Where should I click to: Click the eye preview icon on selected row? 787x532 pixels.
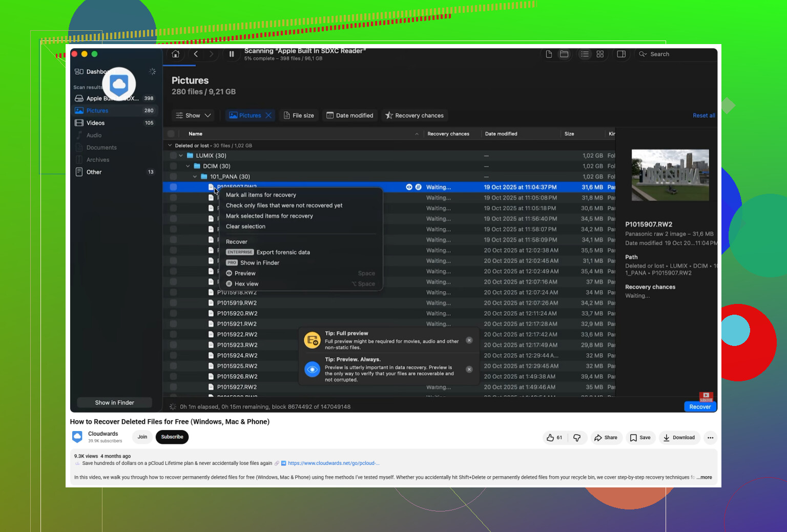pyautogui.click(x=409, y=187)
